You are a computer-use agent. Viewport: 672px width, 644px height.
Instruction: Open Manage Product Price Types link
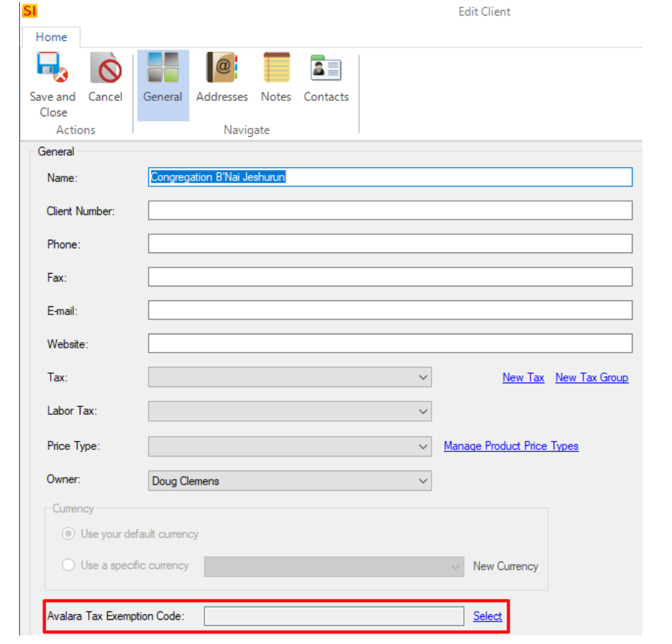tap(511, 446)
